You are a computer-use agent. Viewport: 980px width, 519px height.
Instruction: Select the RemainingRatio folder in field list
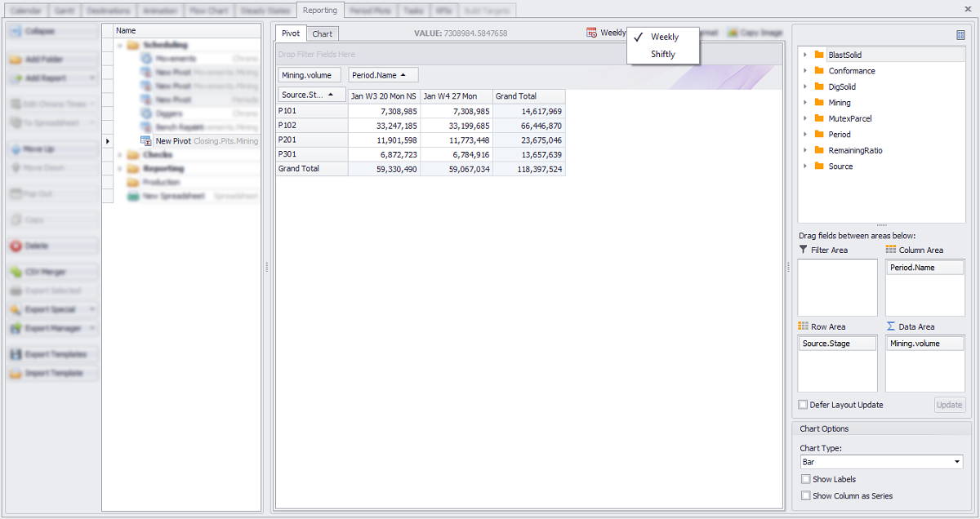coord(855,150)
